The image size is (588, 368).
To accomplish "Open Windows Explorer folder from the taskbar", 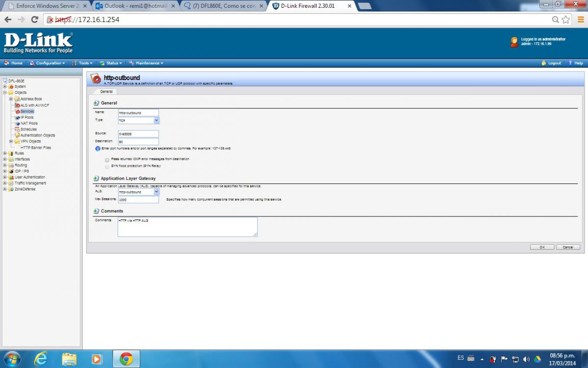I will (69, 359).
